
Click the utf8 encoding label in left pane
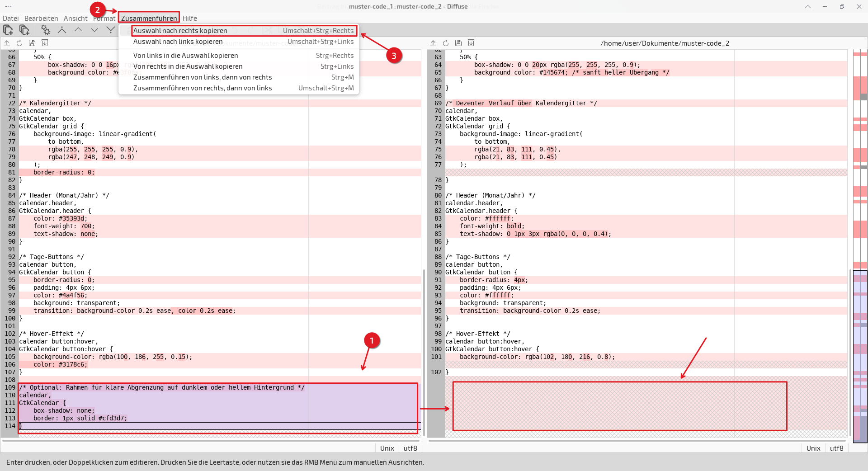pos(410,448)
